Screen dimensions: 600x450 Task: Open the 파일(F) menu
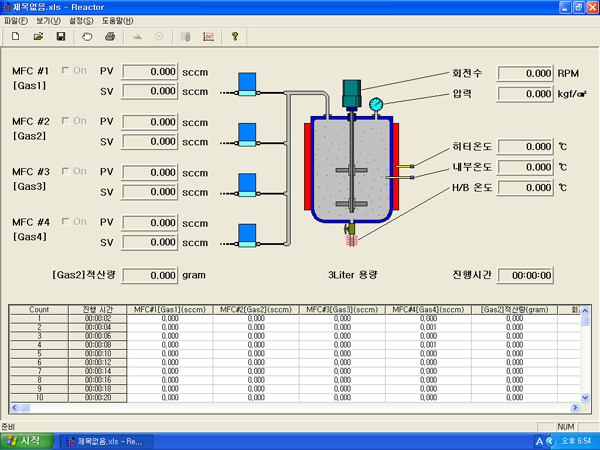(x=17, y=20)
